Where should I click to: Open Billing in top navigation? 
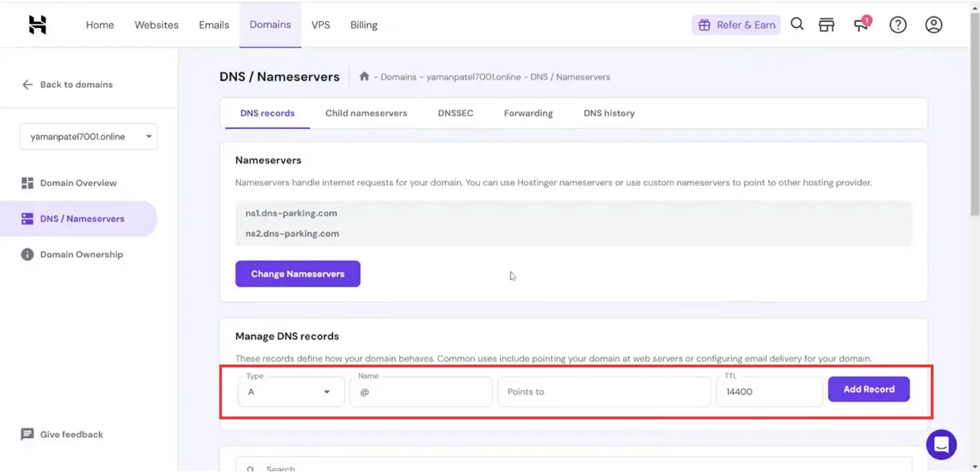(x=364, y=25)
